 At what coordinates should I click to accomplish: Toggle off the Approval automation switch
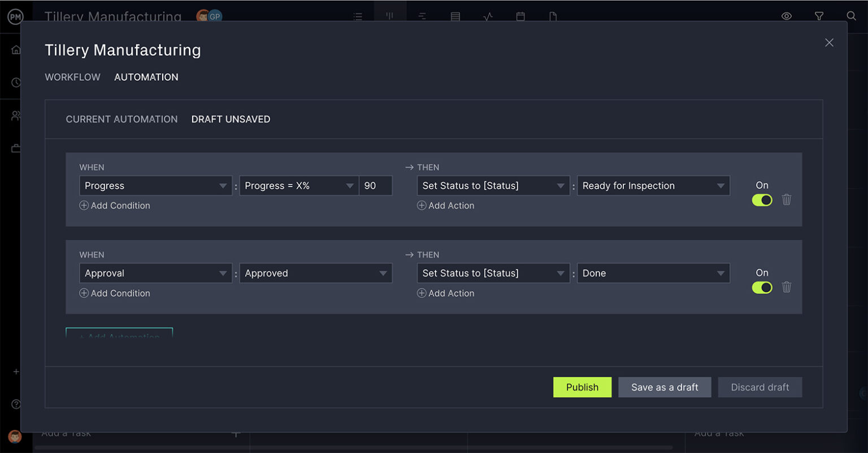762,287
